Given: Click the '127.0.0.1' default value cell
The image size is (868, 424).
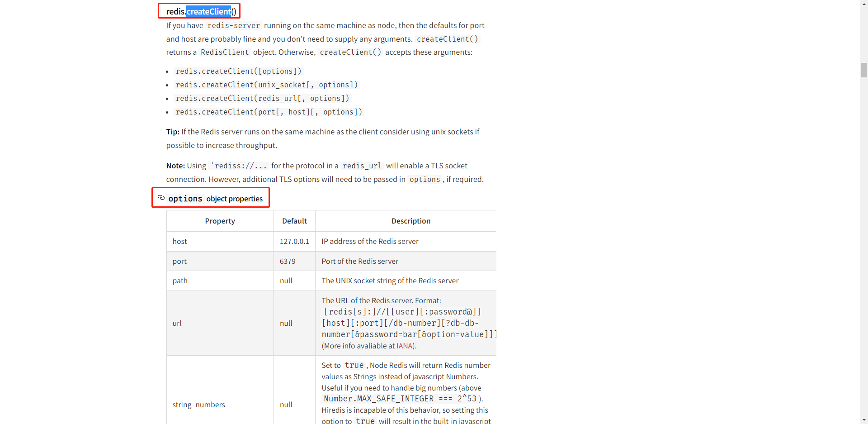Looking at the screenshot, I should point(294,241).
